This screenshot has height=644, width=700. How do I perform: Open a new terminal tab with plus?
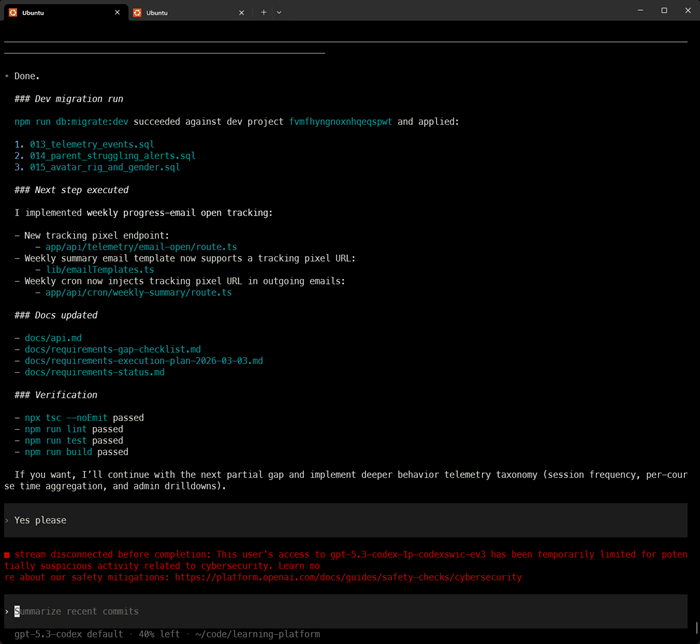[263, 13]
